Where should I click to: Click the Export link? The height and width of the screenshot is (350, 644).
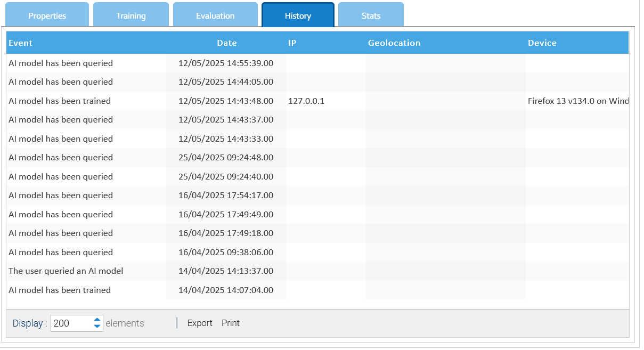tap(200, 323)
